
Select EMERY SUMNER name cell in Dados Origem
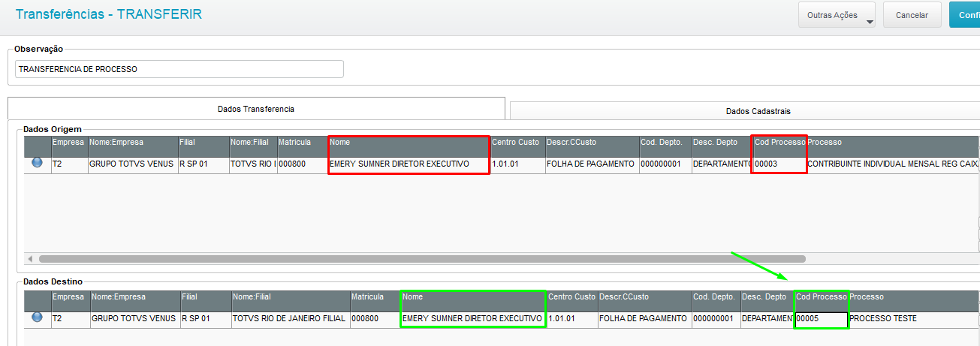[x=409, y=164]
